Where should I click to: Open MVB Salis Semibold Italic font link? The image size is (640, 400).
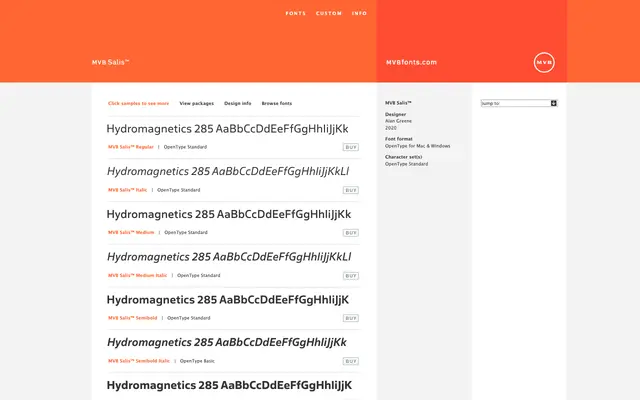pos(139,361)
